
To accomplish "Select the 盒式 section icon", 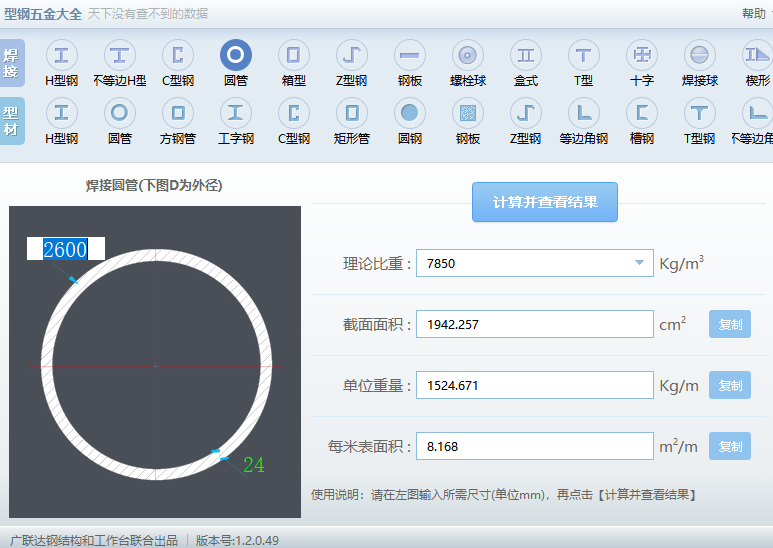I will point(526,55).
